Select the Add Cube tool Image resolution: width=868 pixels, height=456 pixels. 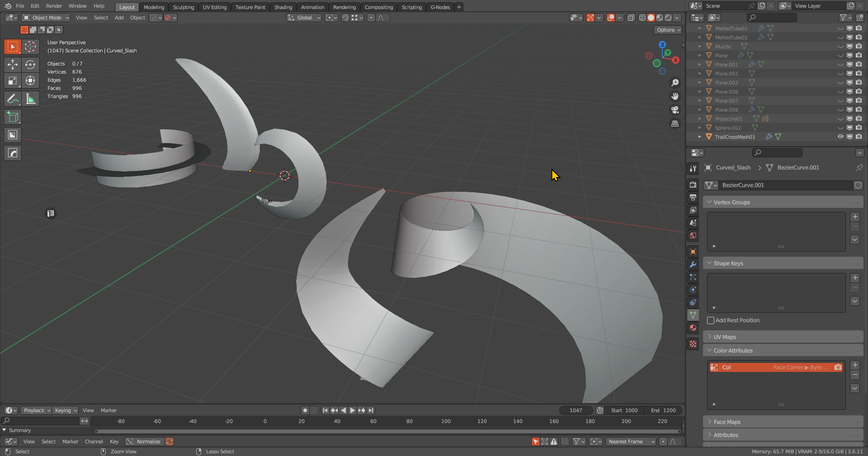[13, 117]
